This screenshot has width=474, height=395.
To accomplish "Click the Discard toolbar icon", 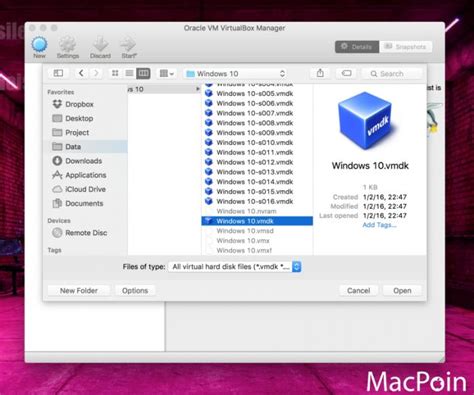I will 100,45.
